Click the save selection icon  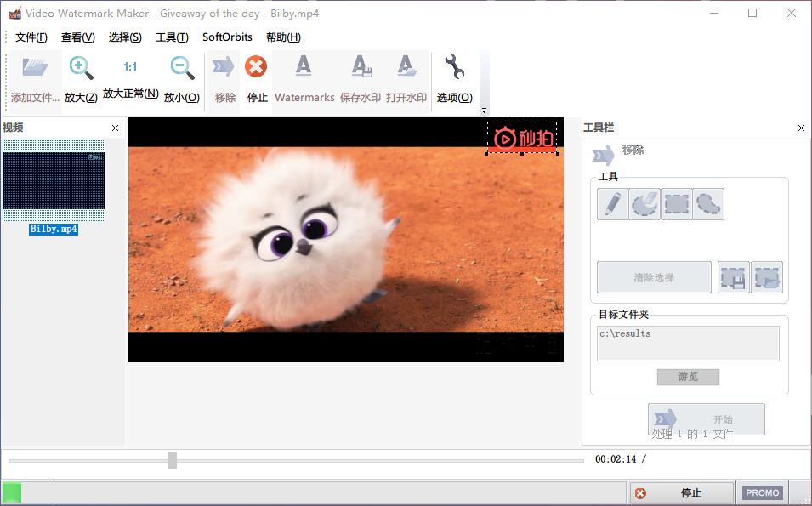(733, 277)
